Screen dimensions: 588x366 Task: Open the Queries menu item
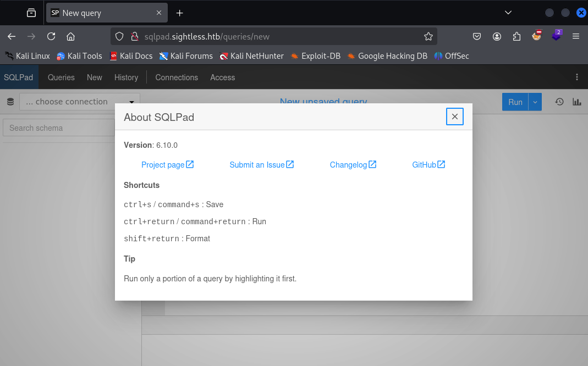pyautogui.click(x=61, y=77)
